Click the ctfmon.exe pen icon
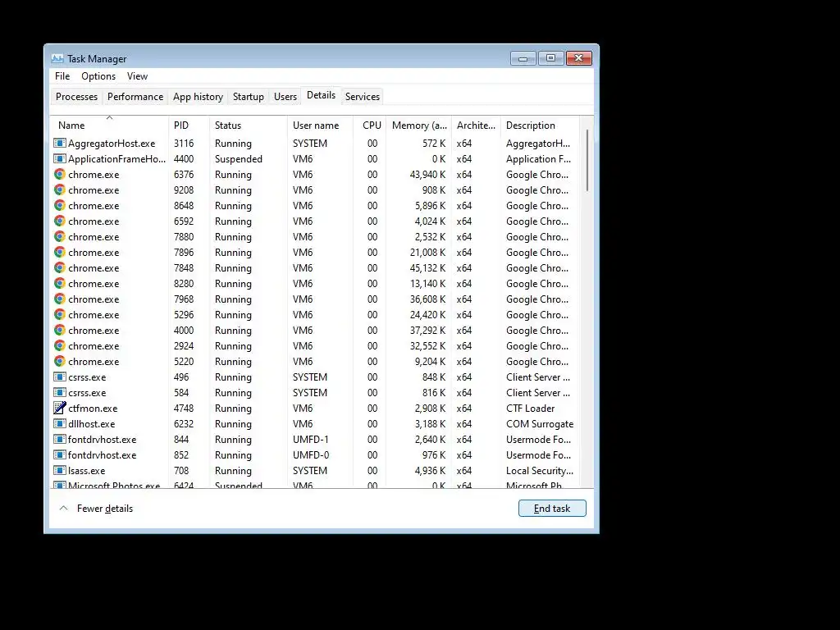 coord(59,408)
